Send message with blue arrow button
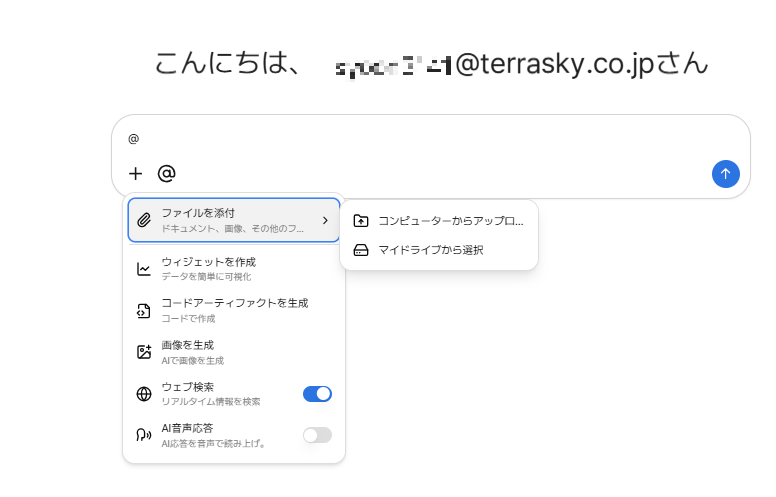The width and height of the screenshot is (776, 497). click(726, 174)
